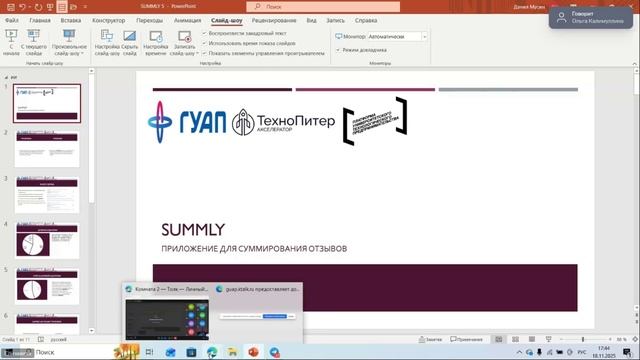The height and width of the screenshot is (360, 640).
Task: Open quick access toolbar customization arrow
Action: pos(85,7)
